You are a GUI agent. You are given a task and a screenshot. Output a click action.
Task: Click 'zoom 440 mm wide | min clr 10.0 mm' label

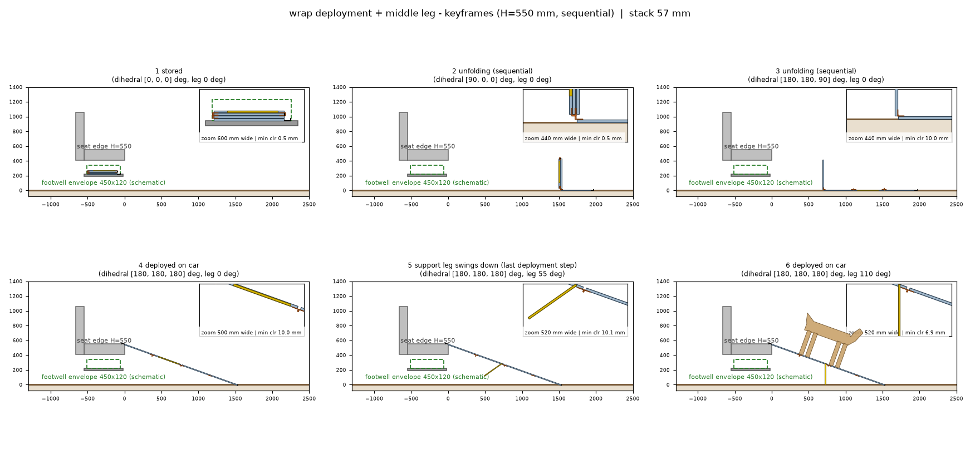click(x=898, y=139)
